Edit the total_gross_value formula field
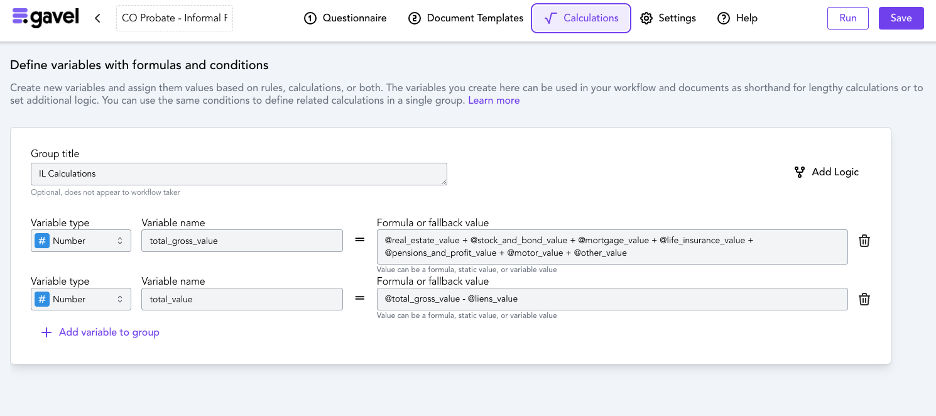The height and width of the screenshot is (416, 936). 610,246
